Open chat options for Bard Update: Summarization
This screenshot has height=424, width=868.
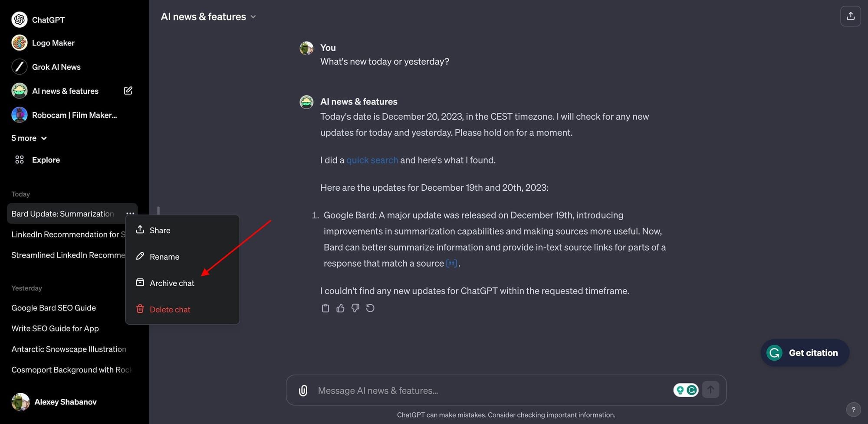[130, 213]
